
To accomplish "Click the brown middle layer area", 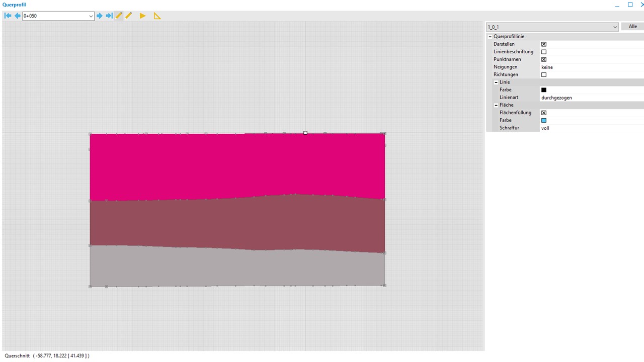I will coord(237,224).
